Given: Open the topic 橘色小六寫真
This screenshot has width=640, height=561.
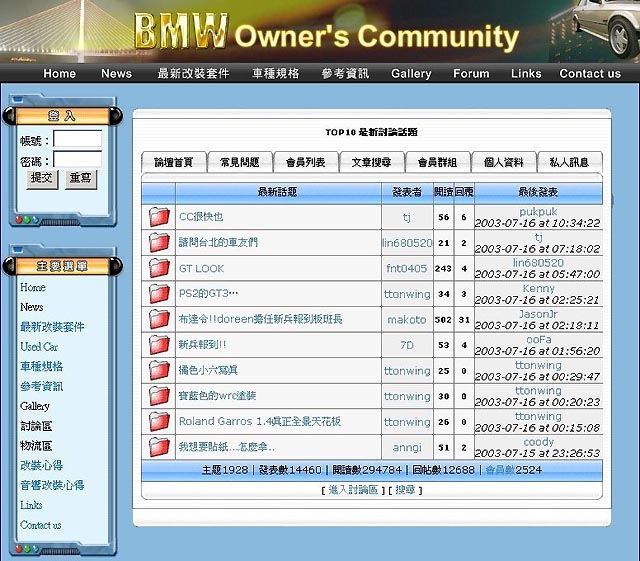Looking at the screenshot, I should pos(208,371).
